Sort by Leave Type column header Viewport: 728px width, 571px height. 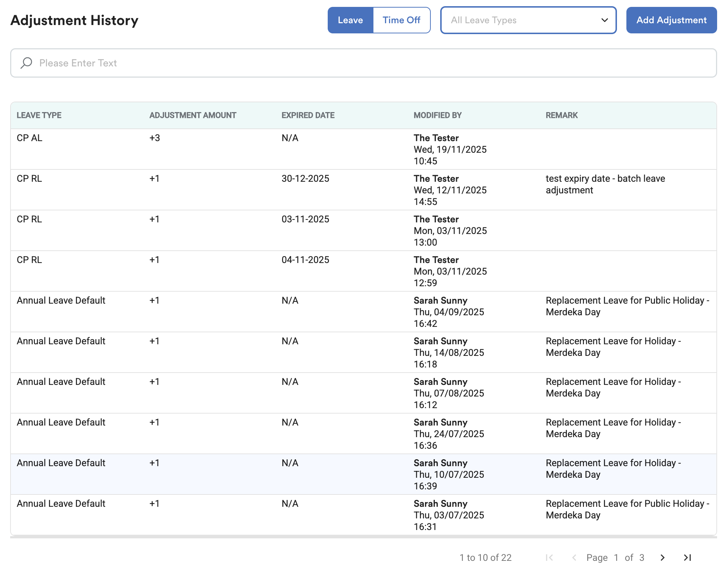(x=39, y=115)
